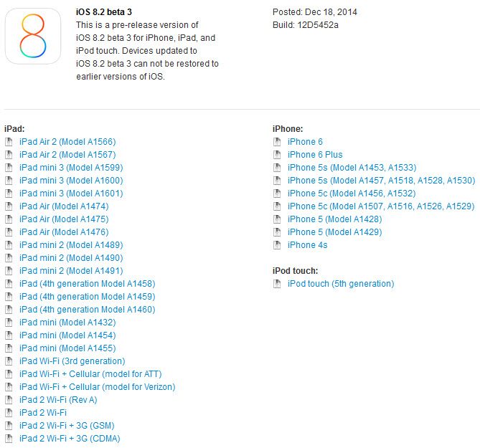Viewport: 480px width, 448px height.
Task: Click file icon next to iPad mini 3 A1600
Action: pos(9,181)
